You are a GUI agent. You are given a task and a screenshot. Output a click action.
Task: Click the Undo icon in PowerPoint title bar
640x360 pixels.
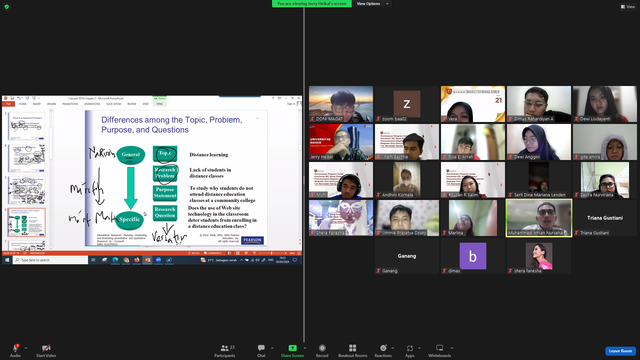pyautogui.click(x=18, y=98)
